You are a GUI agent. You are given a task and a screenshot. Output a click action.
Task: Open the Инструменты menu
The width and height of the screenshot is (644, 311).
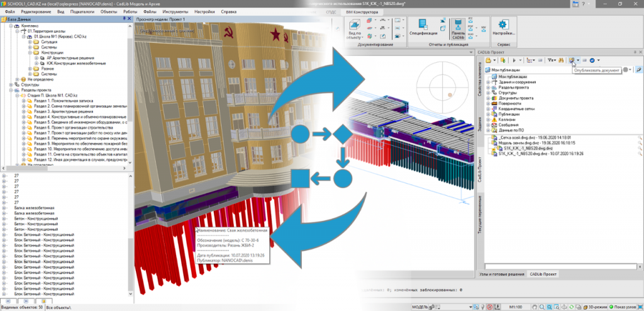(175, 12)
